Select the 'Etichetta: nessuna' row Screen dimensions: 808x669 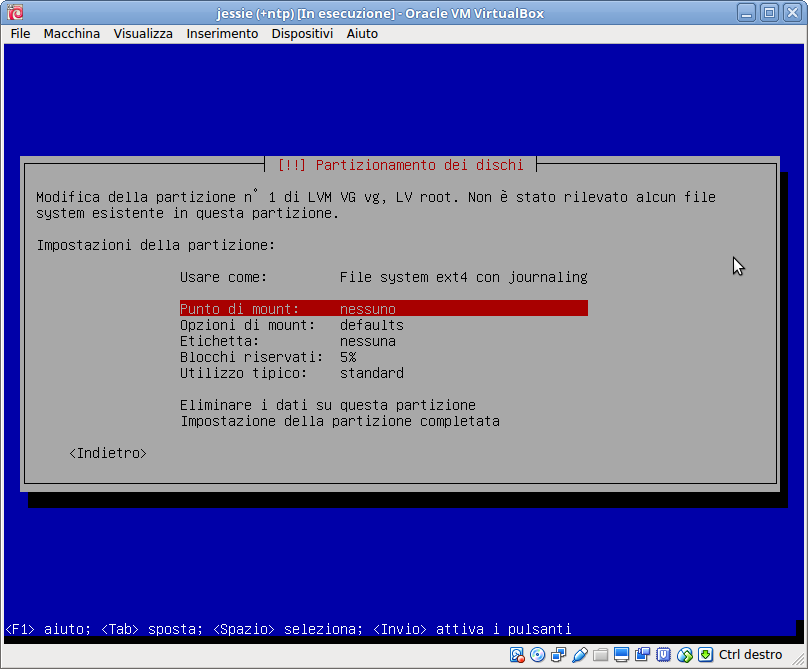coord(384,341)
